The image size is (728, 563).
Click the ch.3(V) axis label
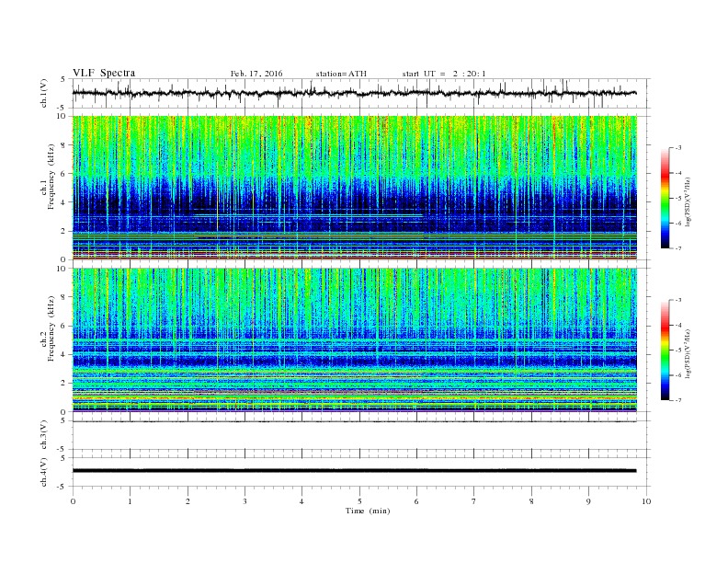coord(44,435)
